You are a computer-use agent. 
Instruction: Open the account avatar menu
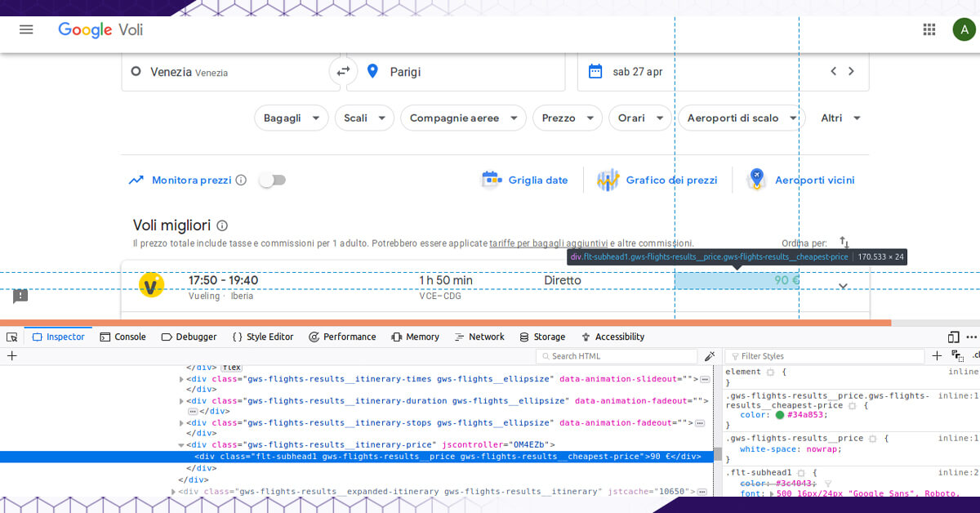pos(964,29)
